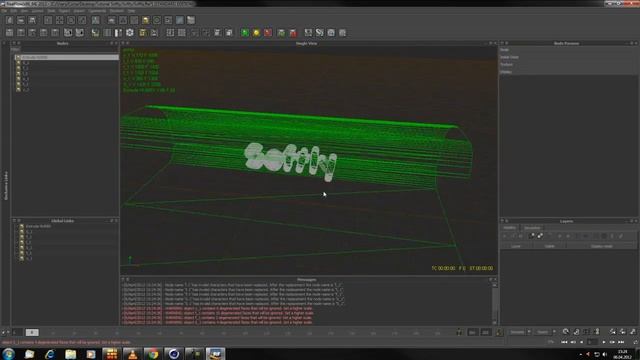Open the Help menu
Viewport: 640px width, 360px height.
click(131, 11)
